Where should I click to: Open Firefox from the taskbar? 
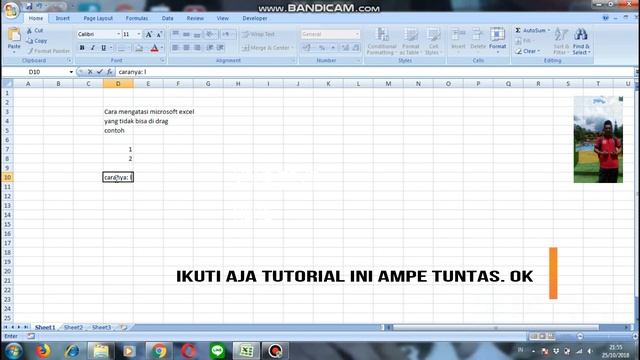click(43, 351)
